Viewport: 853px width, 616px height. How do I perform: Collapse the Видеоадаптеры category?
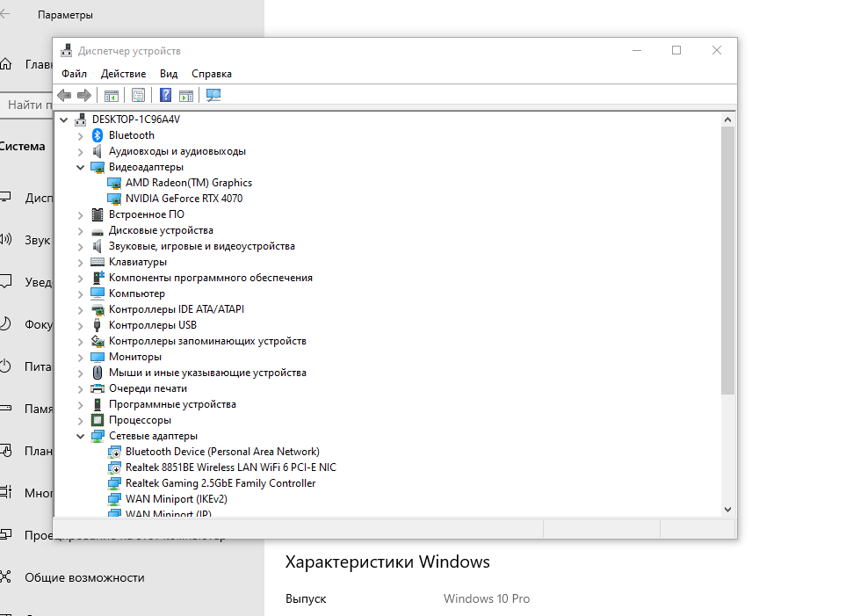tap(81, 167)
